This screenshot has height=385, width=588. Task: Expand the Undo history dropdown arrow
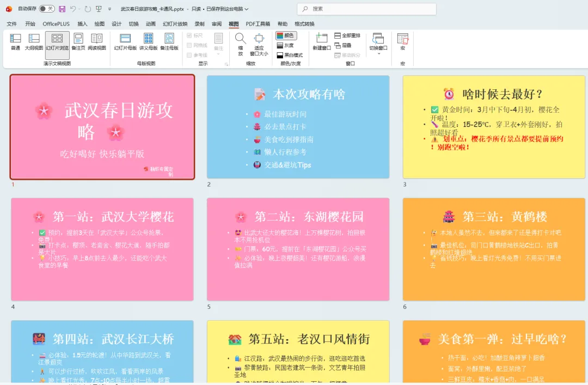coord(79,9)
